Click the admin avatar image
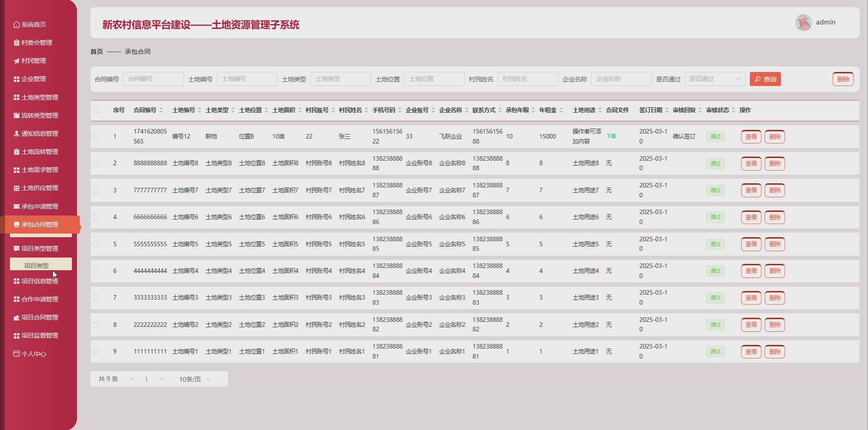This screenshot has height=430, width=868. [803, 23]
